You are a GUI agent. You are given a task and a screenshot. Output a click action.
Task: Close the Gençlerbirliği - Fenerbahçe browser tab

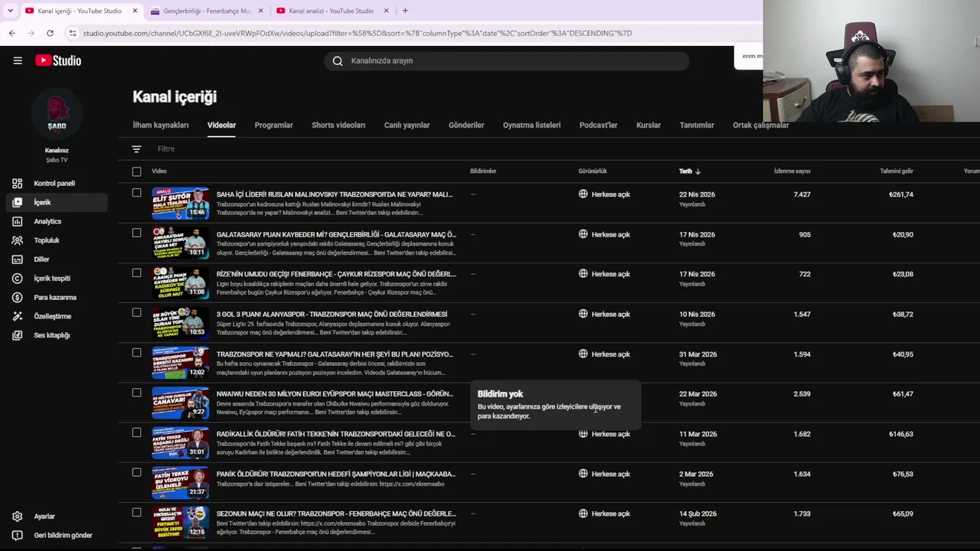click(x=260, y=11)
